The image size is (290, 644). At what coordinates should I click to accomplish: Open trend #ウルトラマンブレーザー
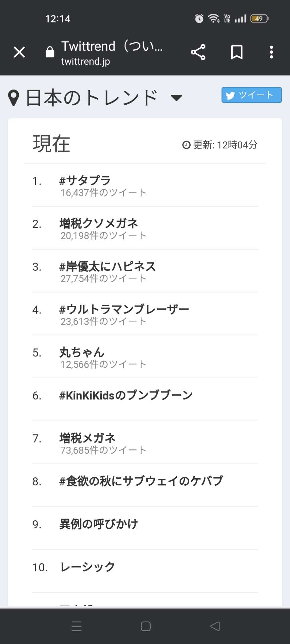124,309
